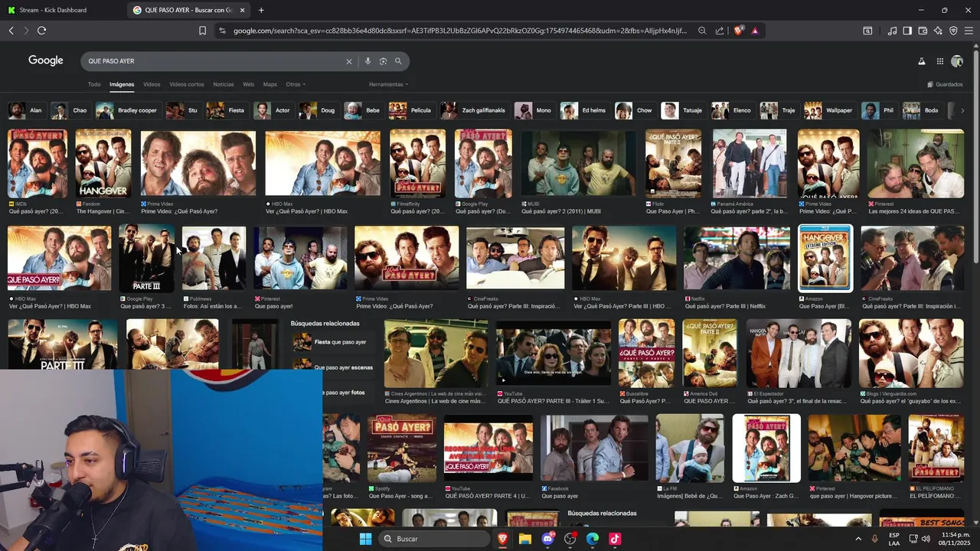
Task: Open the Brave Rewards triangle icon
Action: coord(755,31)
